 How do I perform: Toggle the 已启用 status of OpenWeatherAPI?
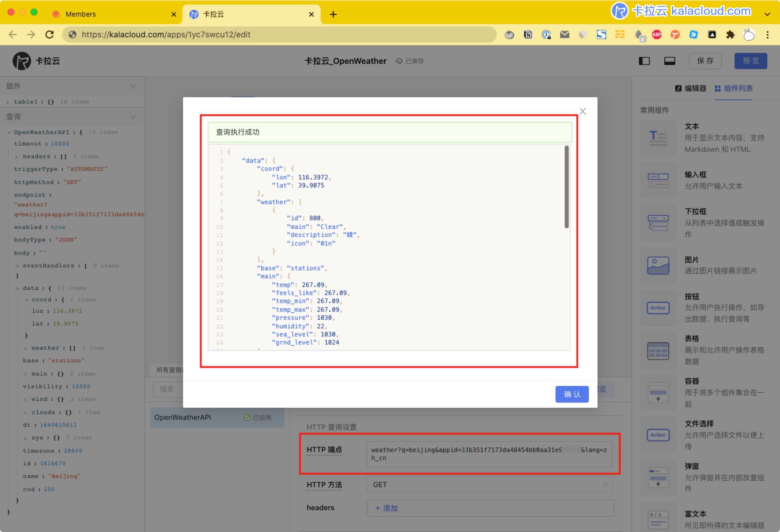[257, 417]
